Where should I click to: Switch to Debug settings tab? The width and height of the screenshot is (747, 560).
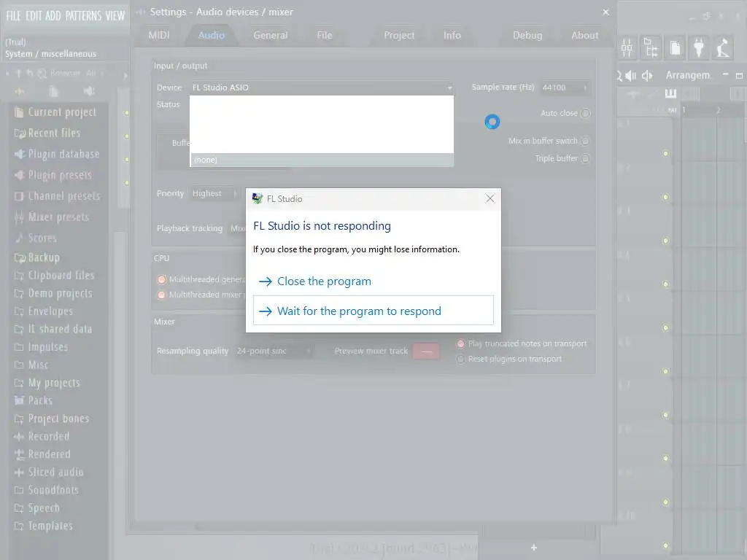pos(527,35)
